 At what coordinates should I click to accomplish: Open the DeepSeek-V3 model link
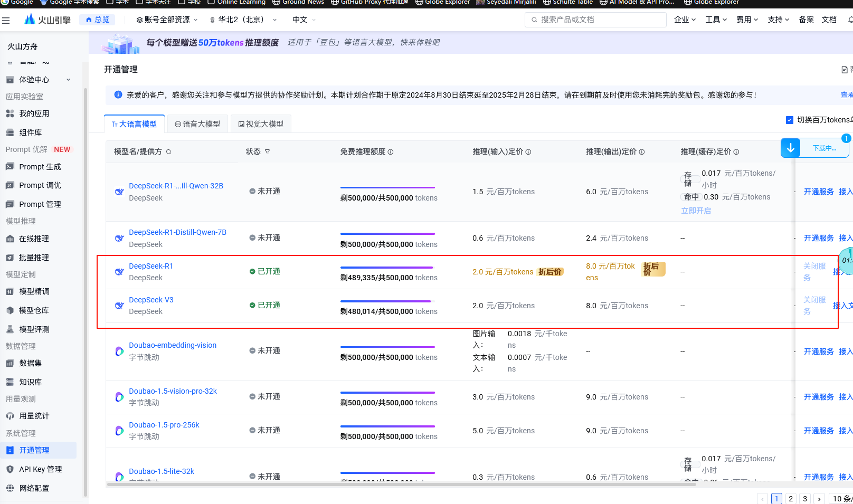click(151, 300)
